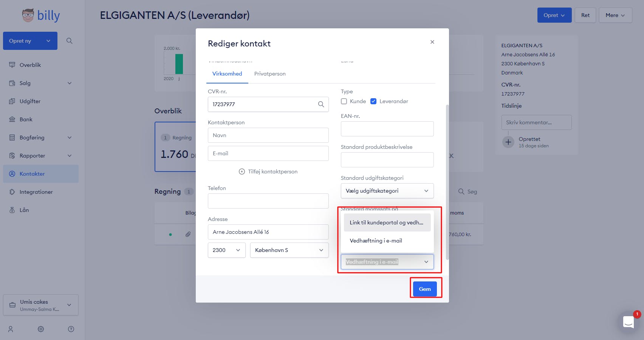
Task: Open the Mere dropdown menu
Action: pos(615,15)
